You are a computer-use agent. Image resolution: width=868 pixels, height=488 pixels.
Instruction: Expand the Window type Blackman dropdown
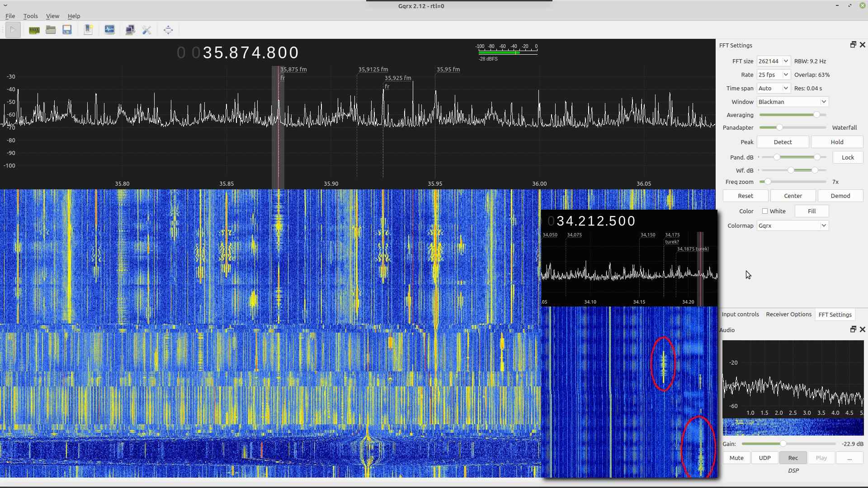click(x=793, y=102)
